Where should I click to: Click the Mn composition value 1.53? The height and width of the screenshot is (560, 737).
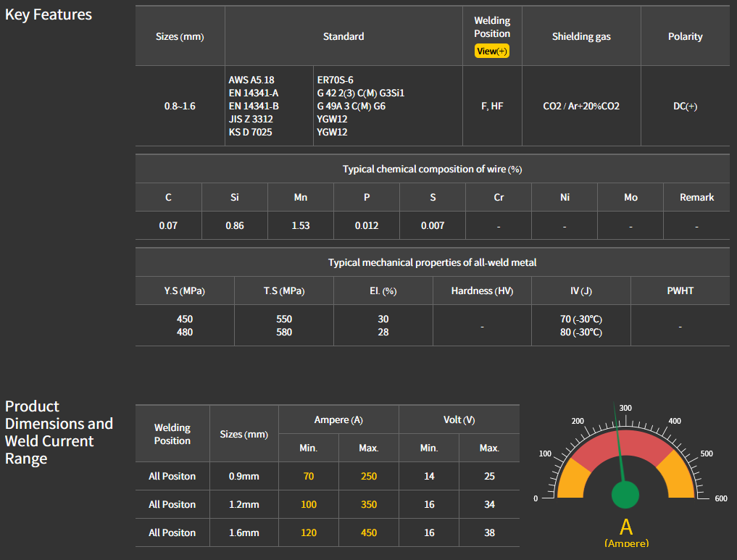(x=301, y=225)
